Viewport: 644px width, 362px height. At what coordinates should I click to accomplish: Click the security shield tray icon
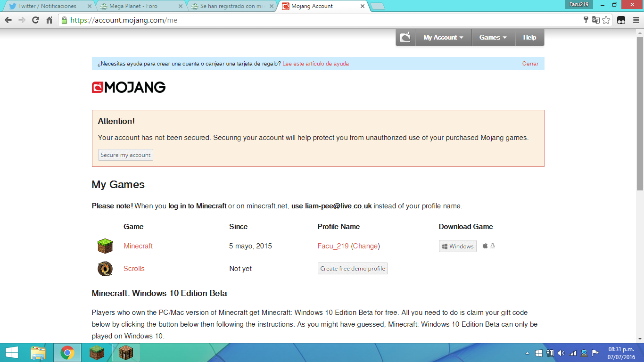pos(584,353)
